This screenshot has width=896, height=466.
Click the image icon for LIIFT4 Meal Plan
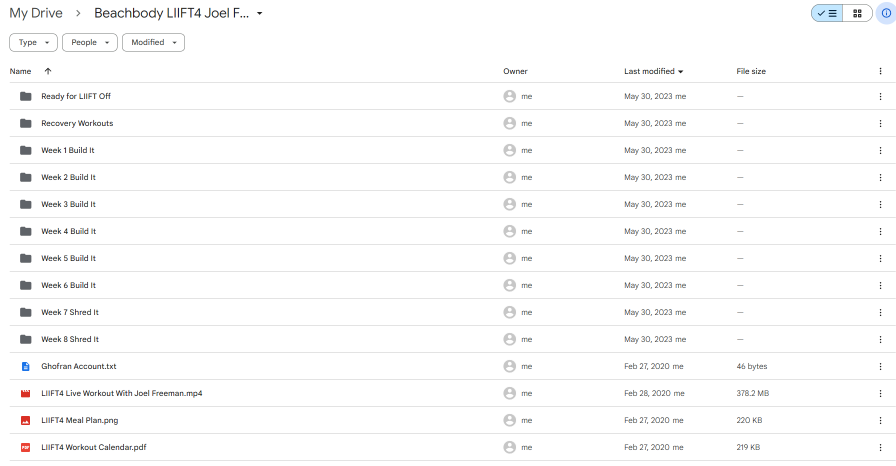pos(26,421)
